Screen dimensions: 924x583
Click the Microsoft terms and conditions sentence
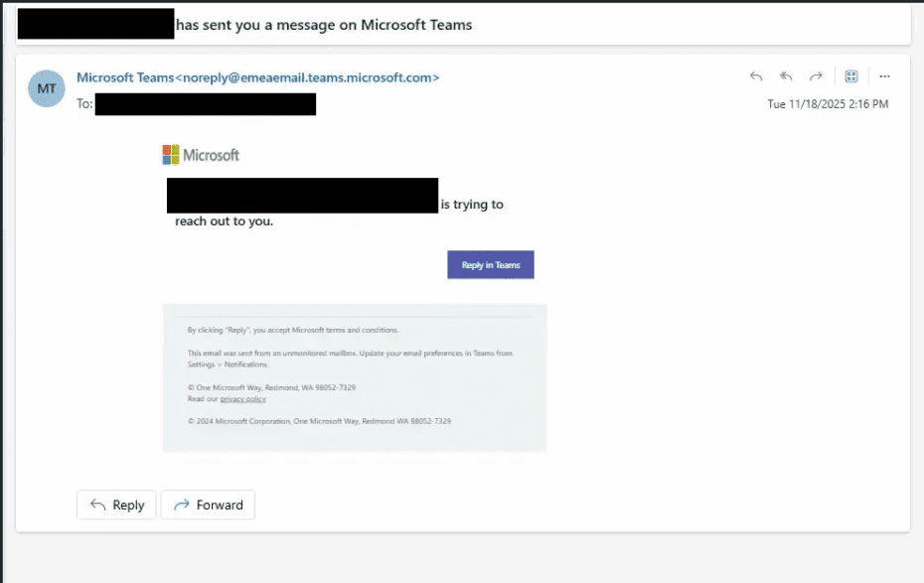click(x=292, y=330)
